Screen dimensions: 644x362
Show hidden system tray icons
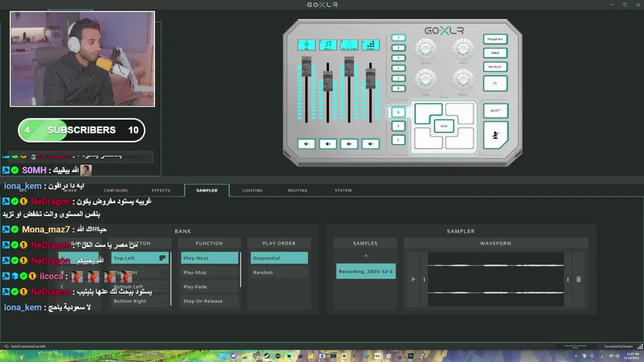(576, 356)
